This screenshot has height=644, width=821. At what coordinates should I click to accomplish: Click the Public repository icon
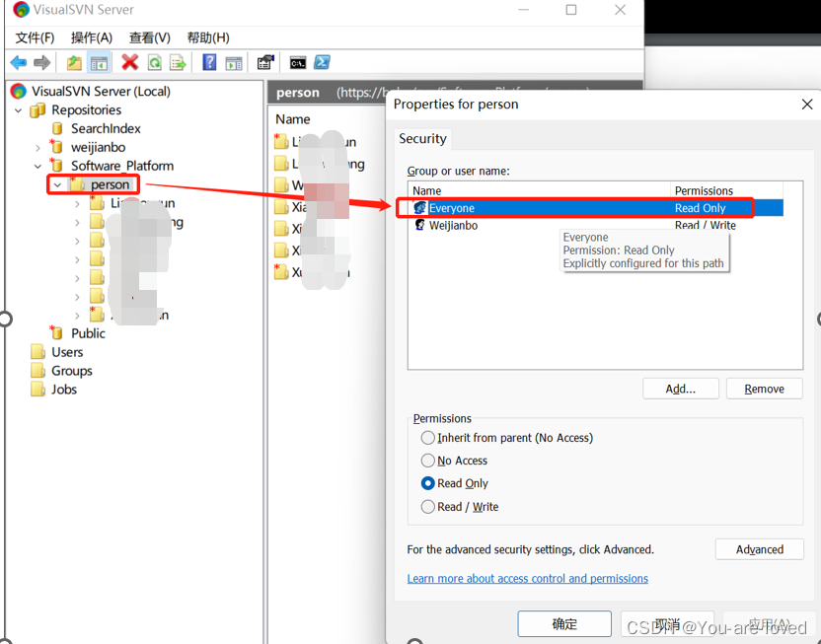tap(56, 332)
